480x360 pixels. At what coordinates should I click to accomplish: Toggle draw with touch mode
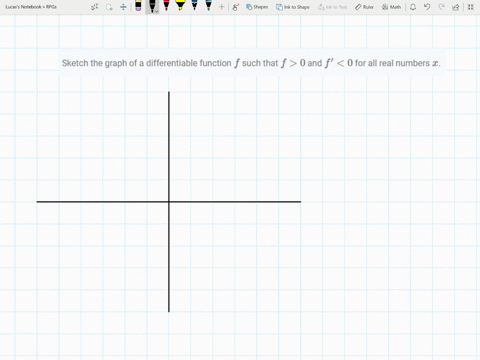pyautogui.click(x=236, y=7)
